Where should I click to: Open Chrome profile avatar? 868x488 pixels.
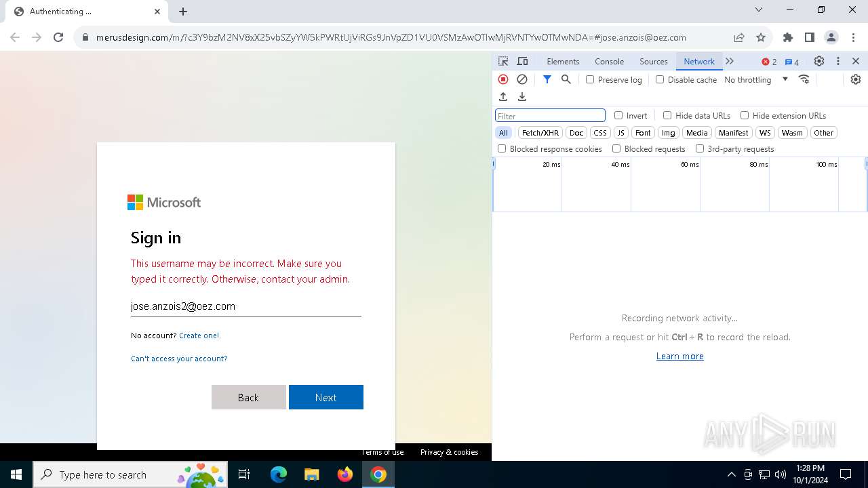click(x=831, y=37)
